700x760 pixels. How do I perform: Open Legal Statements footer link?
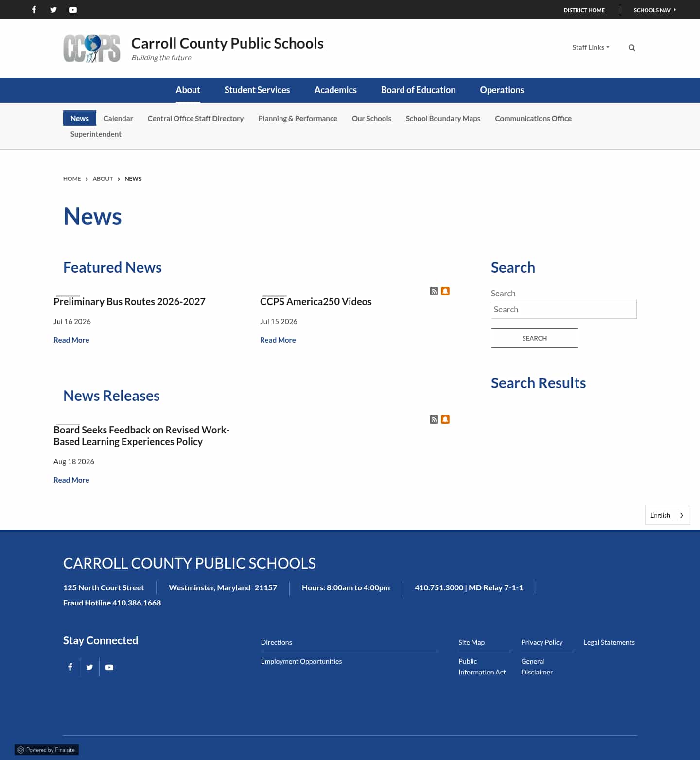pos(609,642)
